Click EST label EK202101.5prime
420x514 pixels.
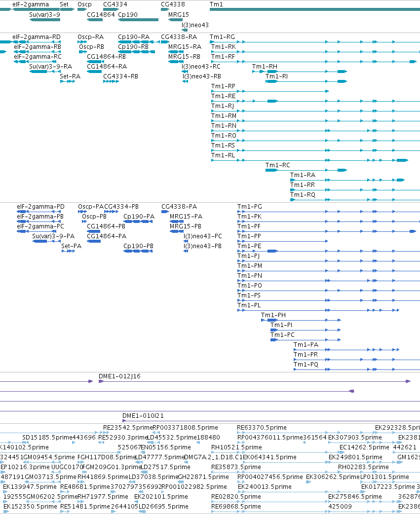(x=161, y=496)
